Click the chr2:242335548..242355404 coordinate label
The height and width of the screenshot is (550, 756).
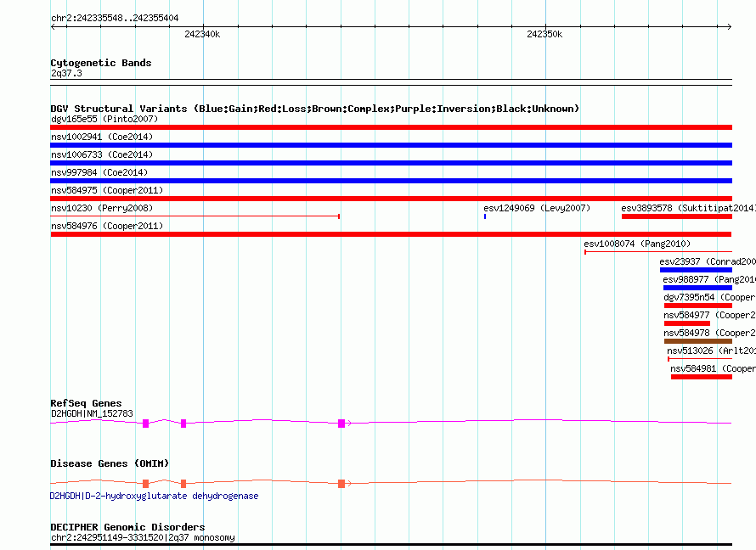(115, 18)
